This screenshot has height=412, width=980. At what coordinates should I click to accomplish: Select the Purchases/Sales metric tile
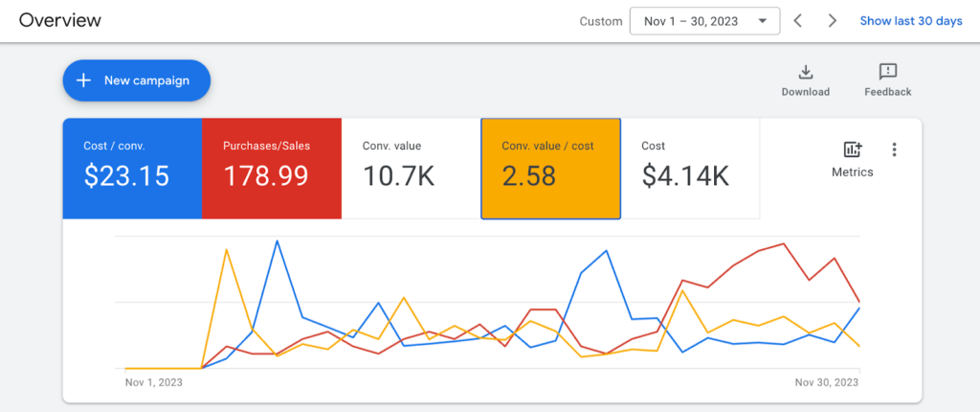pos(272,169)
